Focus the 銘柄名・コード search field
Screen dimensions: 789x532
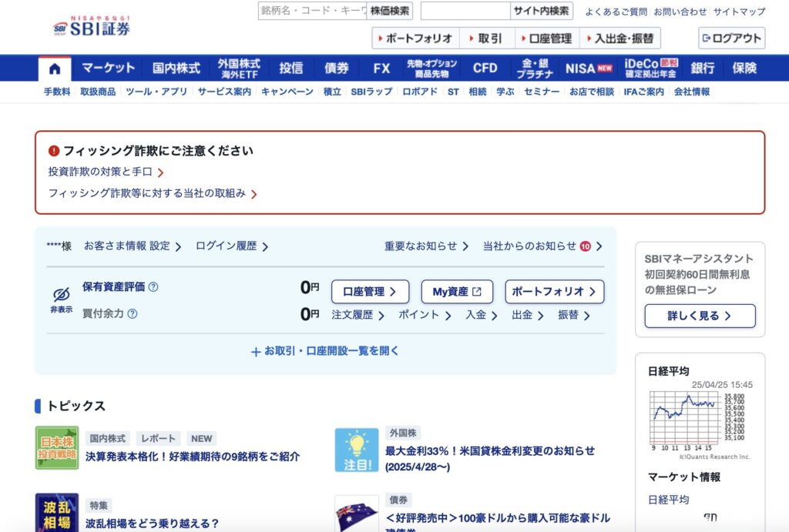[x=313, y=11]
